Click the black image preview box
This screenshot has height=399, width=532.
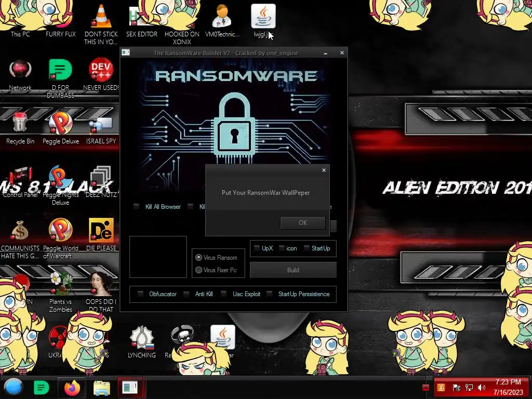(x=158, y=257)
